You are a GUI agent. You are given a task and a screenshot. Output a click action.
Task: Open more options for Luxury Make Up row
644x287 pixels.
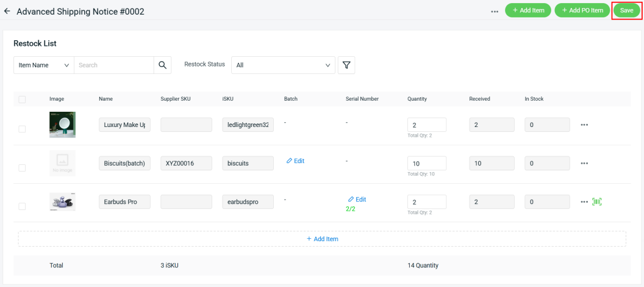tap(584, 125)
